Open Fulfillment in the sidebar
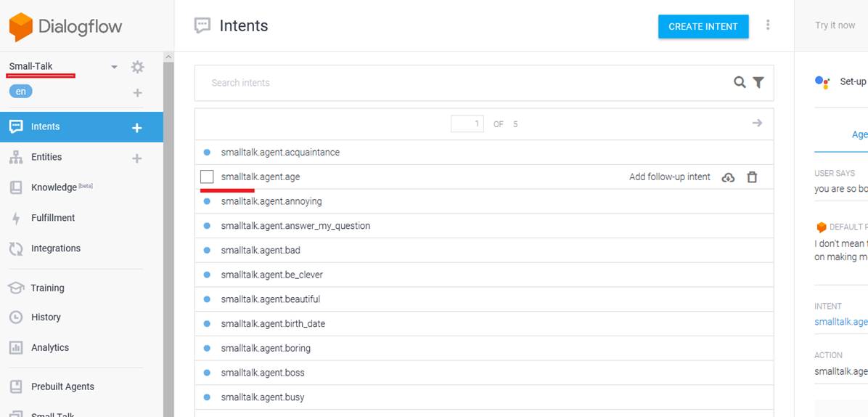 (53, 218)
